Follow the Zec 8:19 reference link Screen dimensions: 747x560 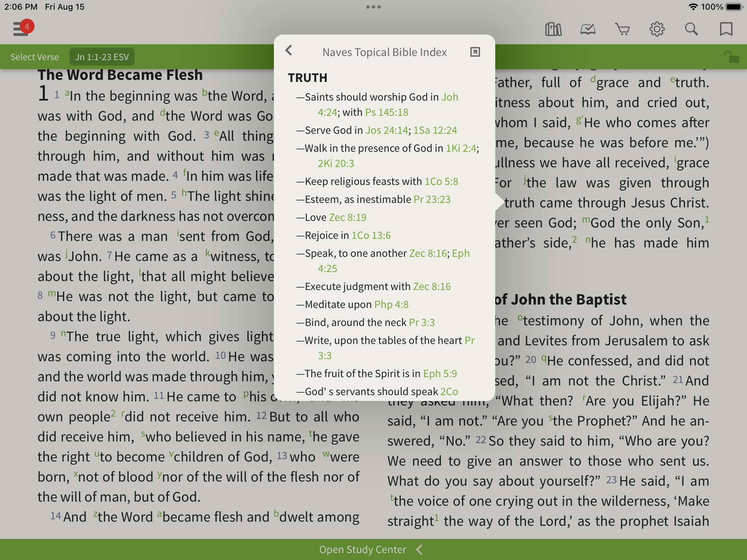(348, 217)
